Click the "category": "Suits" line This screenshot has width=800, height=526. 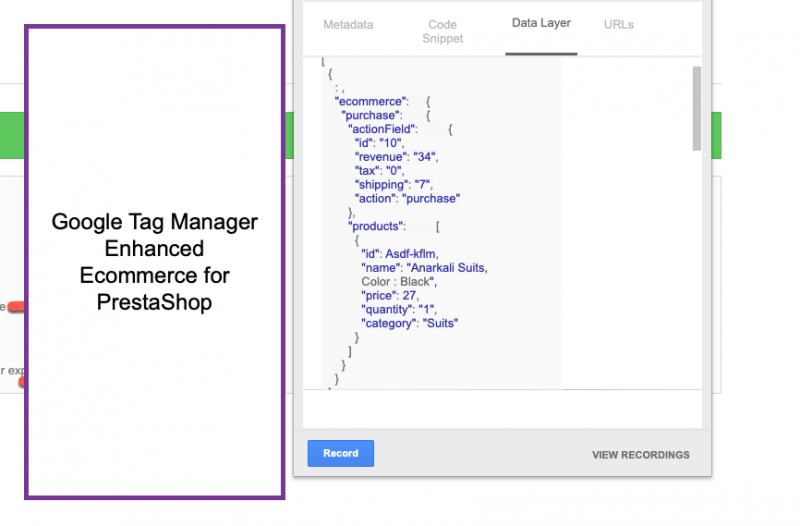click(410, 323)
